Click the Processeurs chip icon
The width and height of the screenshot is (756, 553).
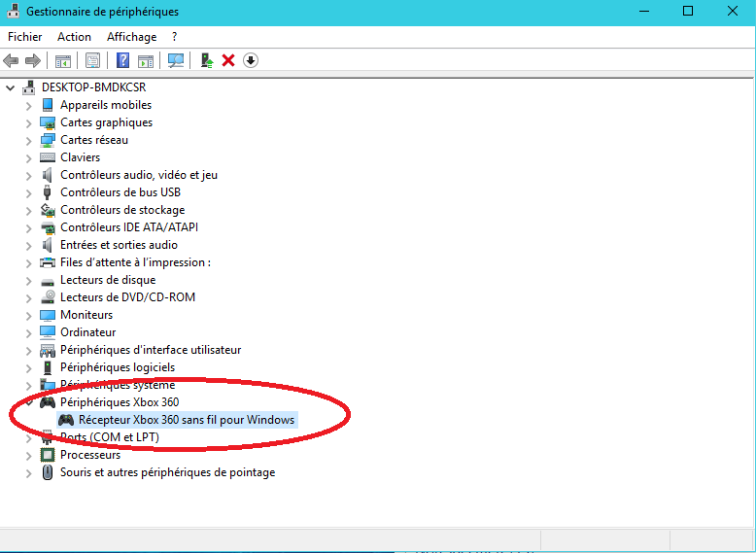point(48,455)
